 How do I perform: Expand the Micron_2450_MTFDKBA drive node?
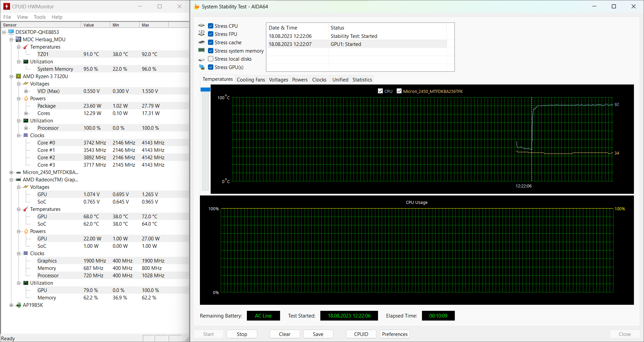coord(11,172)
